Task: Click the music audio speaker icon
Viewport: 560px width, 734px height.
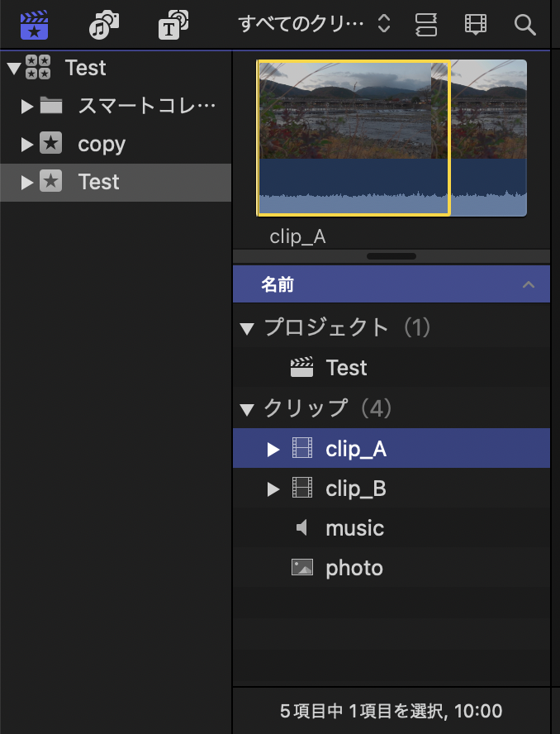Action: pyautogui.click(x=302, y=528)
